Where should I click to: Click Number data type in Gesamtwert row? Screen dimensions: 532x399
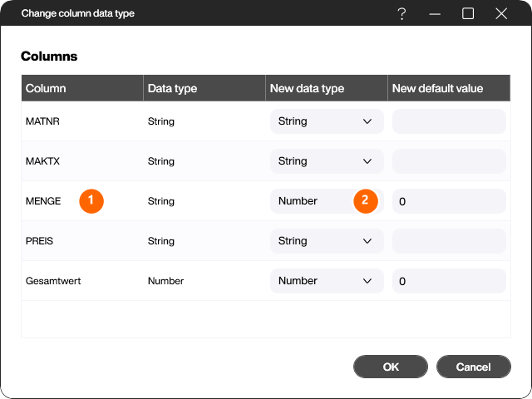click(166, 281)
